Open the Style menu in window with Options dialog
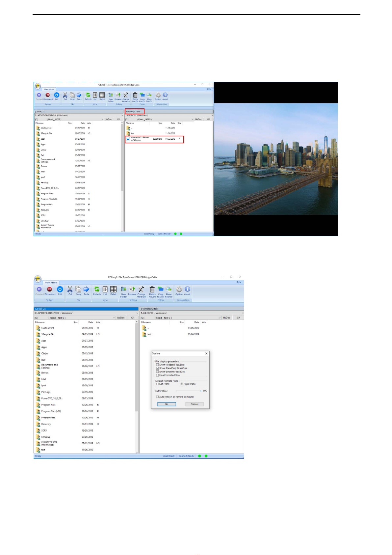Viewport: 392px width, 555px height. pyautogui.click(x=239, y=282)
